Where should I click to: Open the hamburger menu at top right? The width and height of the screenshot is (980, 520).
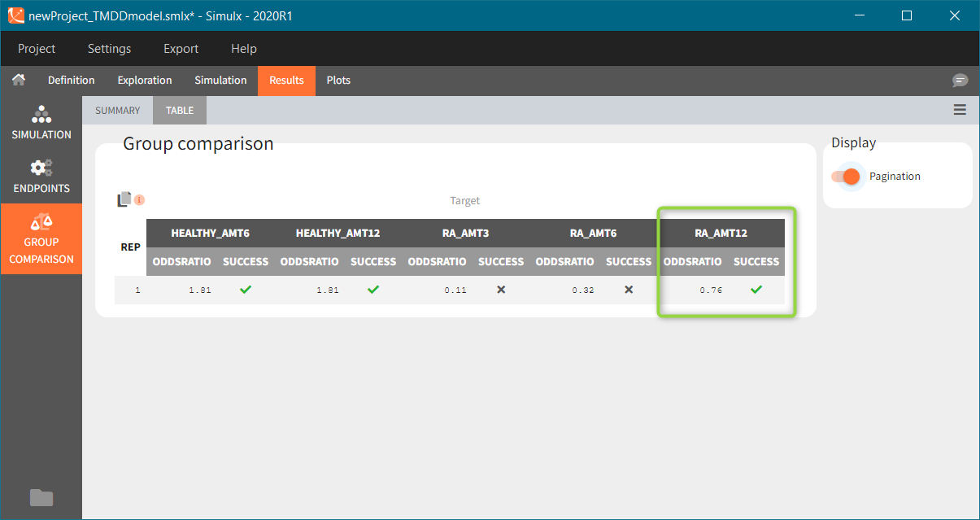(960, 110)
